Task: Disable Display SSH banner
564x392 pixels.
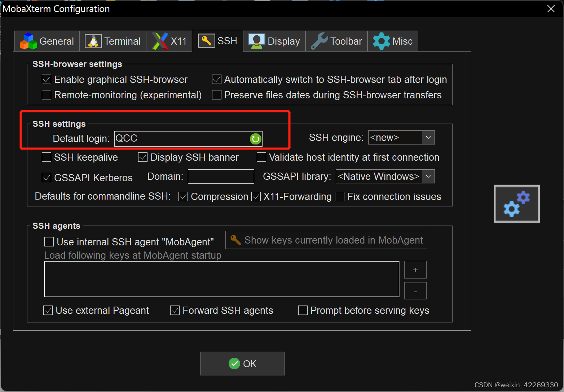Action: pyautogui.click(x=142, y=157)
